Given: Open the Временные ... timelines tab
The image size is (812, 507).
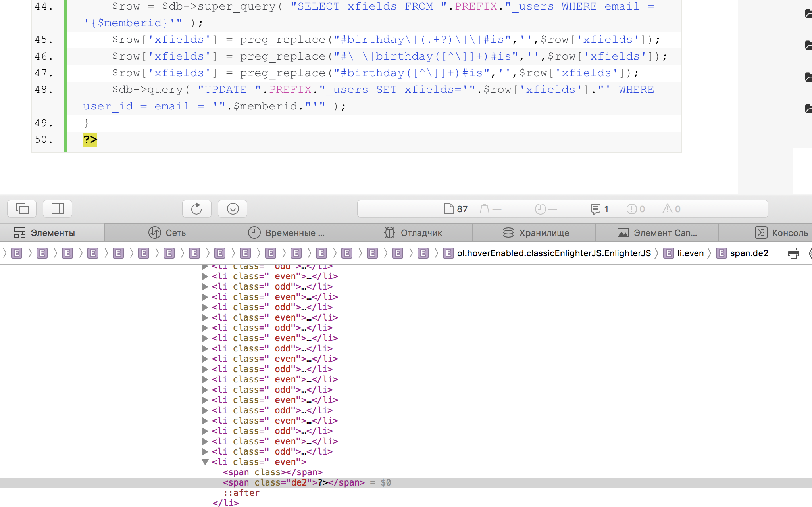Looking at the screenshot, I should pyautogui.click(x=289, y=233).
